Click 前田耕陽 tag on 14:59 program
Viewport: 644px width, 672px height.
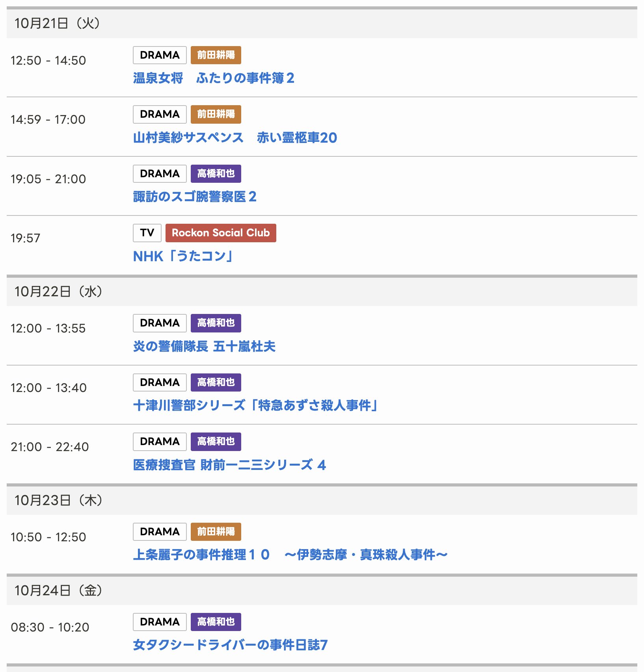point(216,114)
